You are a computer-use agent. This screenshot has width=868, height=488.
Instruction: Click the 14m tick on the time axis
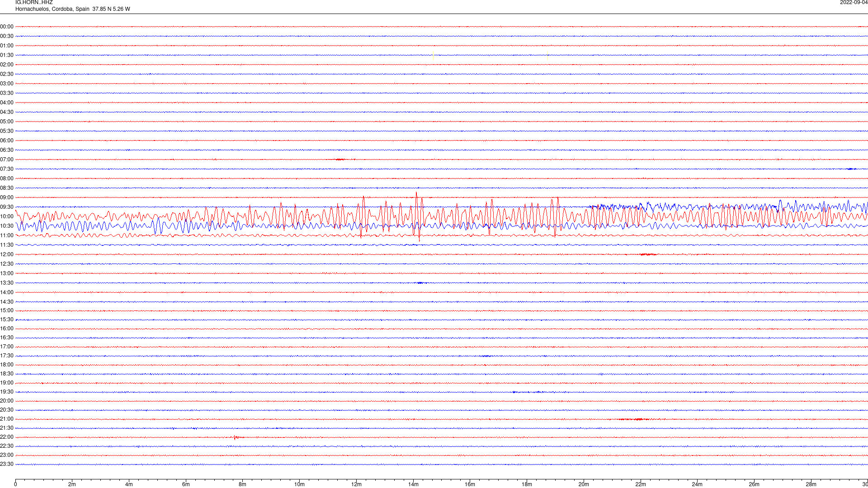[x=413, y=484]
